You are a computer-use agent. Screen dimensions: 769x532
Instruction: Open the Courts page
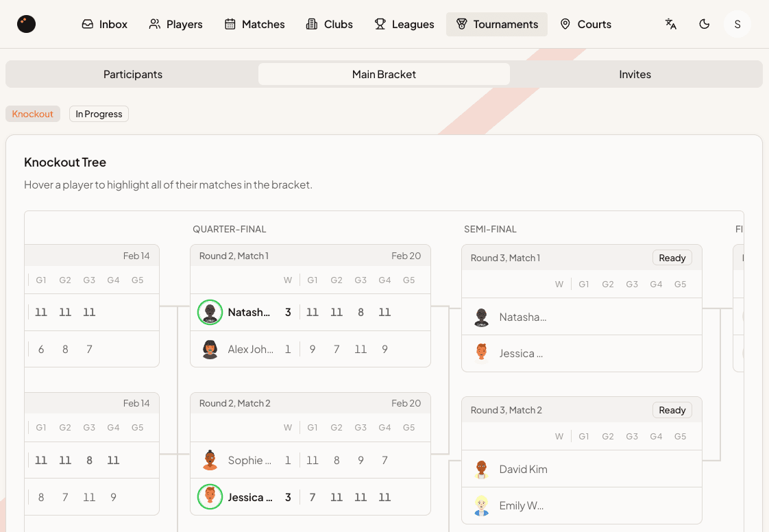point(585,24)
